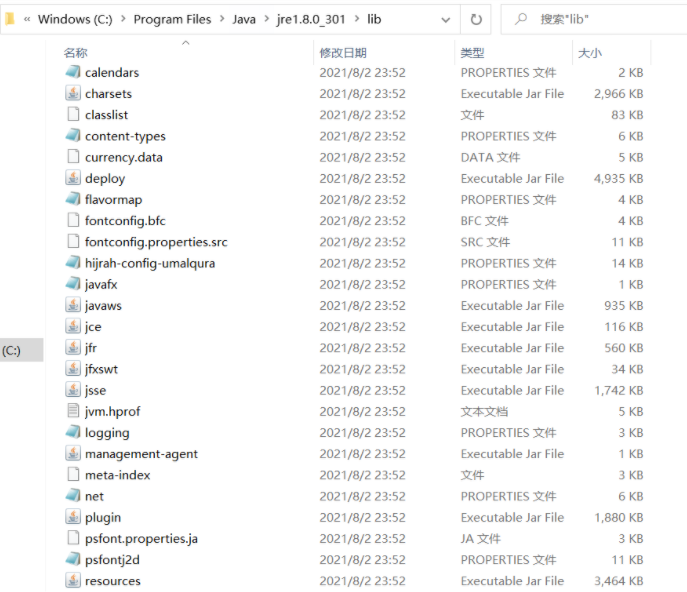
Task: Refresh the lib folder view
Action: [x=476, y=19]
